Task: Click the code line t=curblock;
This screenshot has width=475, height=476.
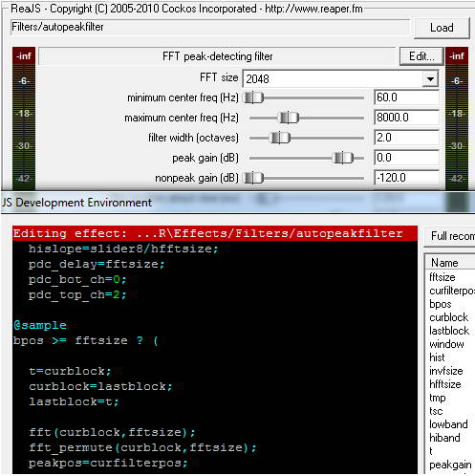Action: [x=70, y=371]
